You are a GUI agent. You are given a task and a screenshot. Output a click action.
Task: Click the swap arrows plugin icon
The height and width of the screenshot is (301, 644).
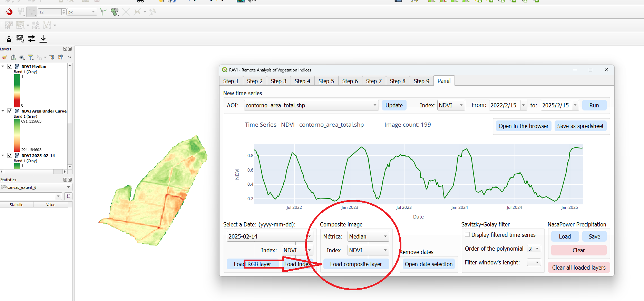[32, 39]
